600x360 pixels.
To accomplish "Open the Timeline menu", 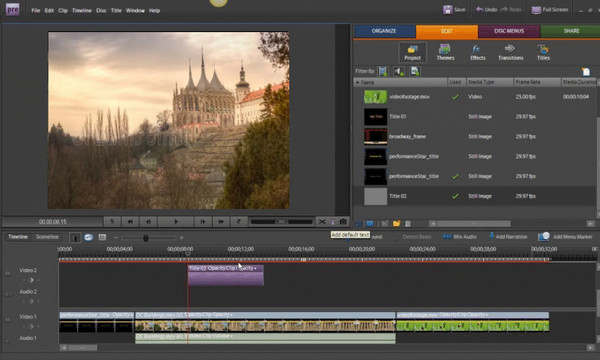I will click(82, 10).
